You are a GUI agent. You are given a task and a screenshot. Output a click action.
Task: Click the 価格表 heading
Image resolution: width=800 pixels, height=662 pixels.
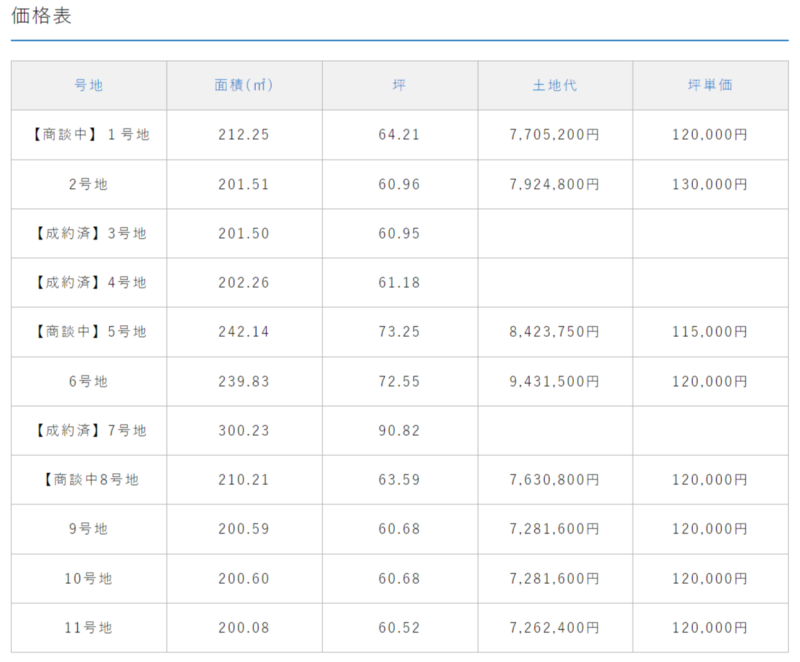[x=41, y=16]
